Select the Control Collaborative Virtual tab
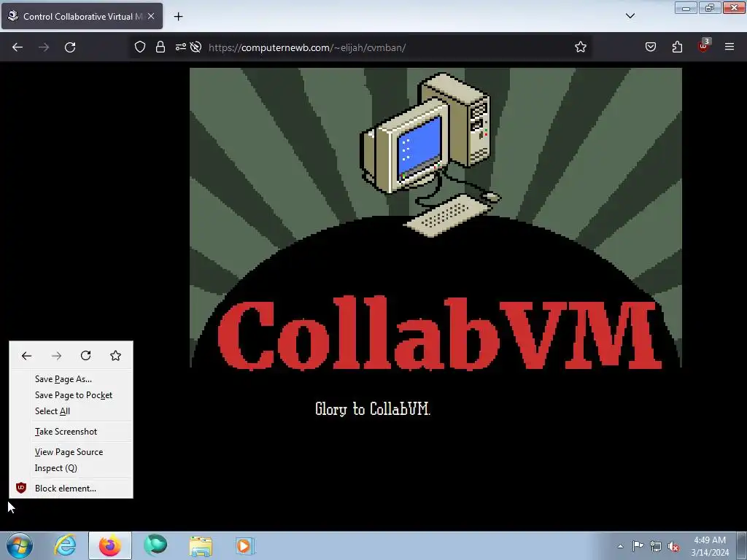 tap(82, 17)
